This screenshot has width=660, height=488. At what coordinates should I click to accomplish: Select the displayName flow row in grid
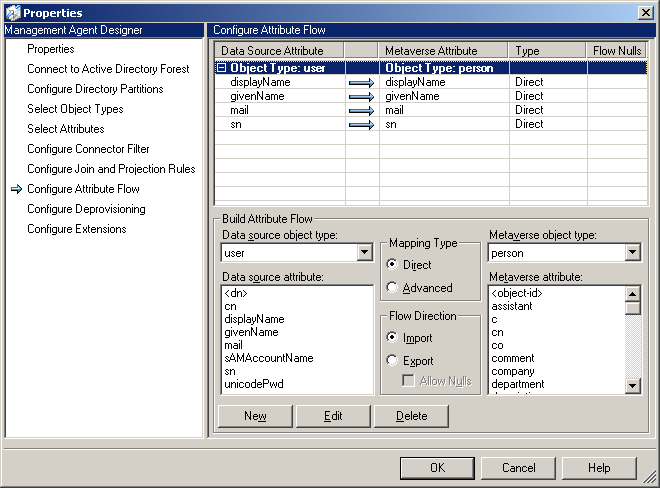(x=431, y=82)
